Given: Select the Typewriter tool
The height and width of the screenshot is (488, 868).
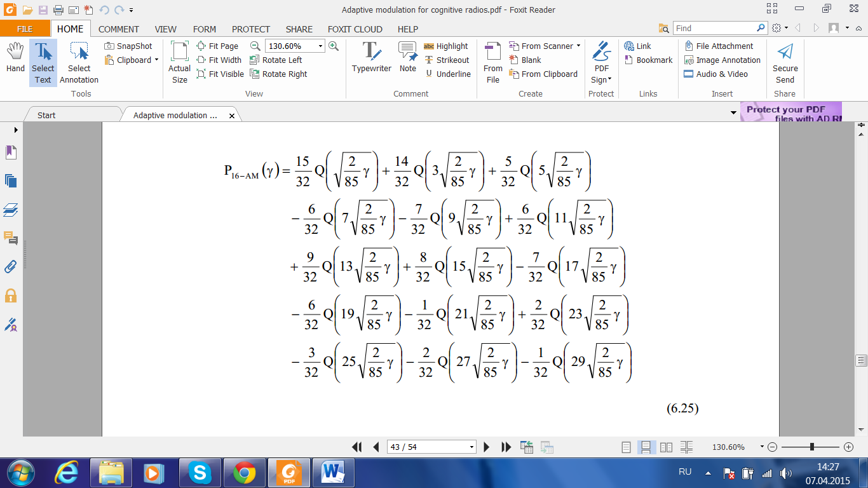Looking at the screenshot, I should pos(372,57).
